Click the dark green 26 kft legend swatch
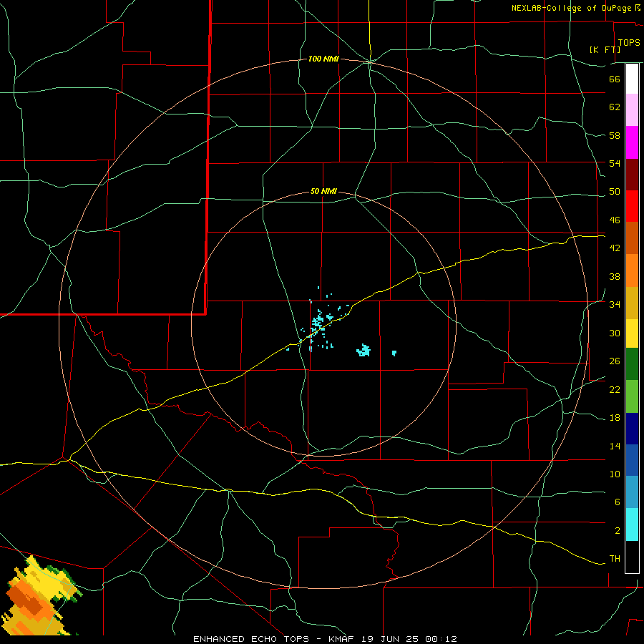 [x=632, y=364]
